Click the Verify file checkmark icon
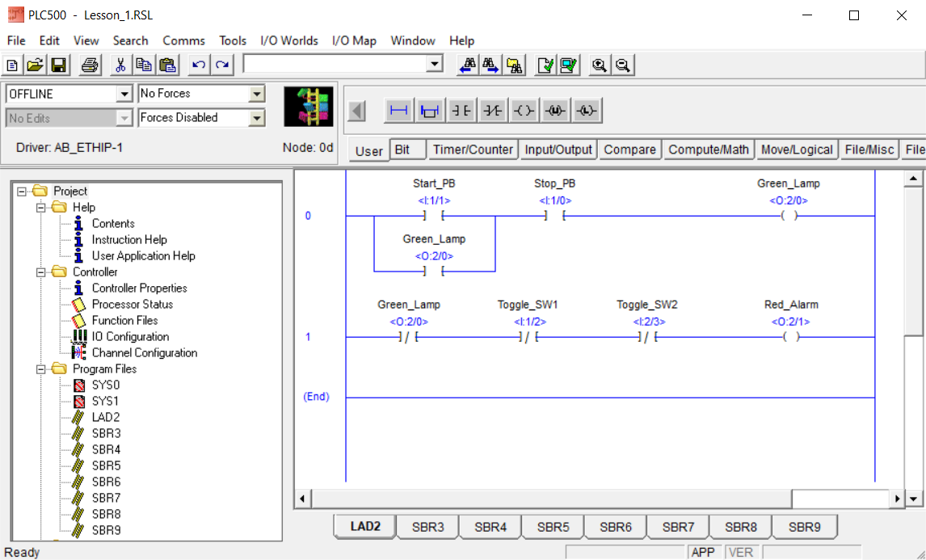The height and width of the screenshot is (560, 926). (x=545, y=65)
